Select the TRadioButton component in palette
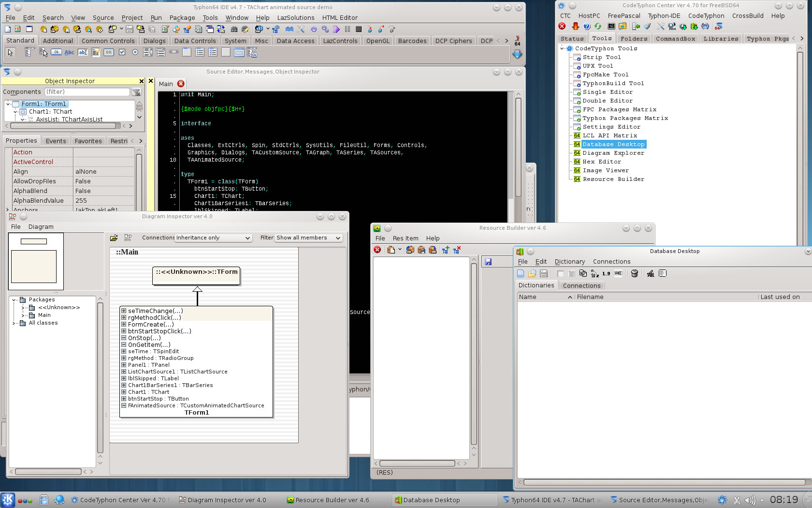Screen dimensions: 812x508 [135, 52]
